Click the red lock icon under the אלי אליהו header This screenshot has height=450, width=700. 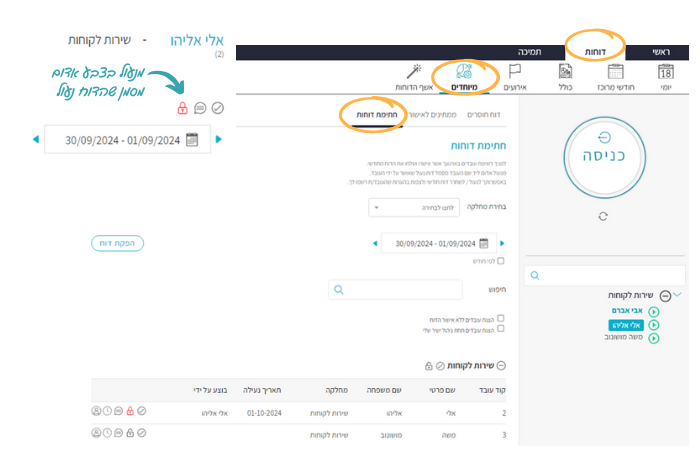182,108
